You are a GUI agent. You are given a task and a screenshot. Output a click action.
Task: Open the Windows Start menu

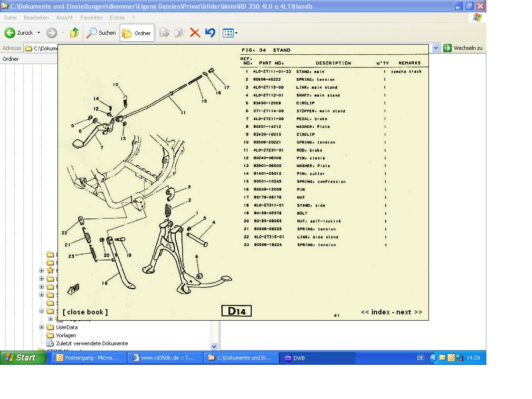[23, 358]
